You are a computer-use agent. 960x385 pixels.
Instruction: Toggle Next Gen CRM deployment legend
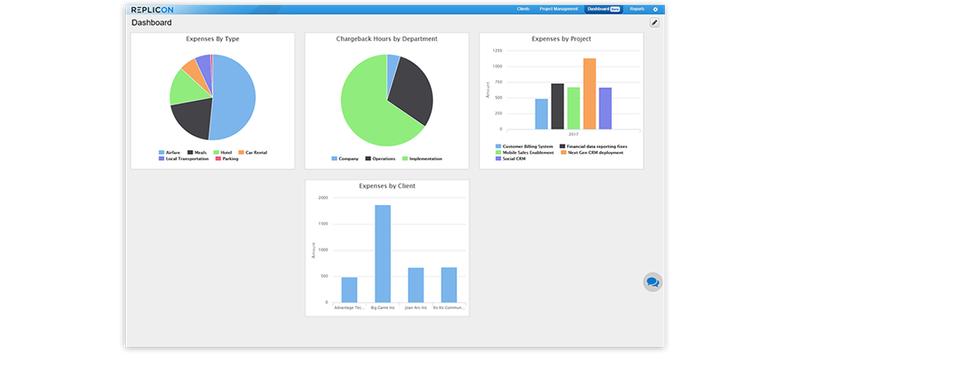coord(593,152)
